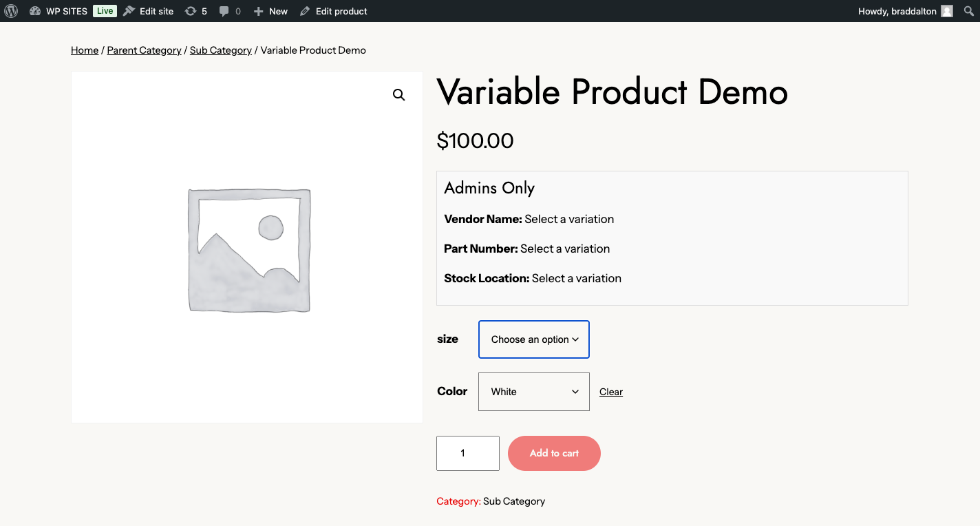
Task: Open the WP SITES dashboard icon
Action: (35, 11)
